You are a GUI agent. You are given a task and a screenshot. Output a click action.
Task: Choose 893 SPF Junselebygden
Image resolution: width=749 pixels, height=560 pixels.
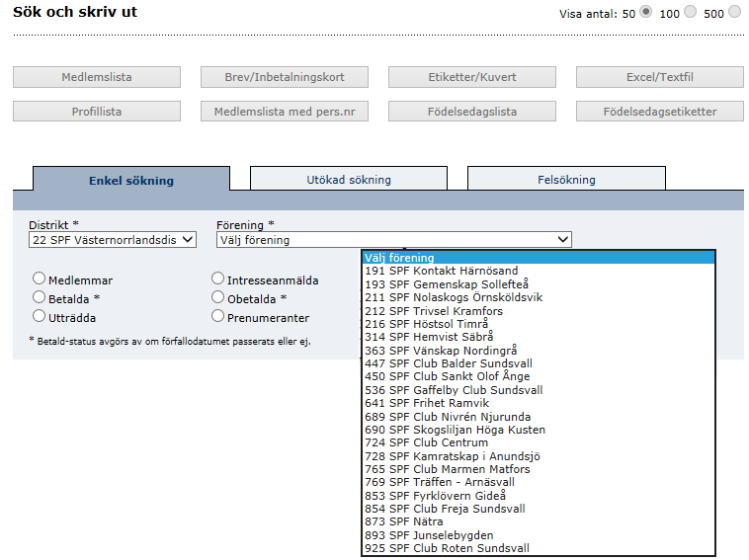[x=539, y=535]
